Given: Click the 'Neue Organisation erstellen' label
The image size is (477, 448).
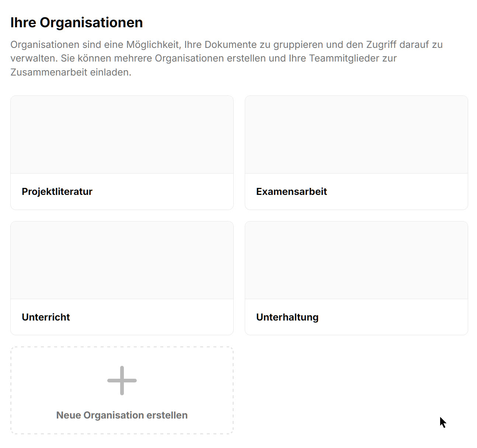Looking at the screenshot, I should (122, 415).
